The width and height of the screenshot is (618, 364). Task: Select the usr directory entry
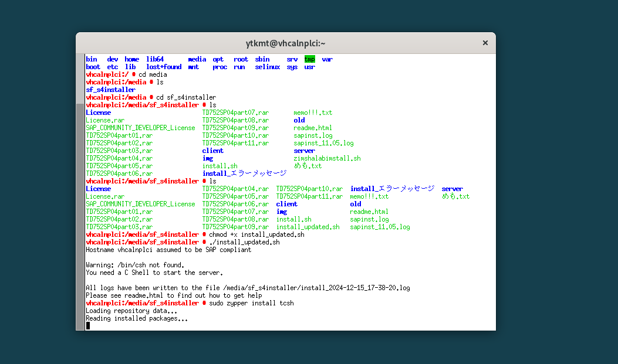tap(309, 67)
